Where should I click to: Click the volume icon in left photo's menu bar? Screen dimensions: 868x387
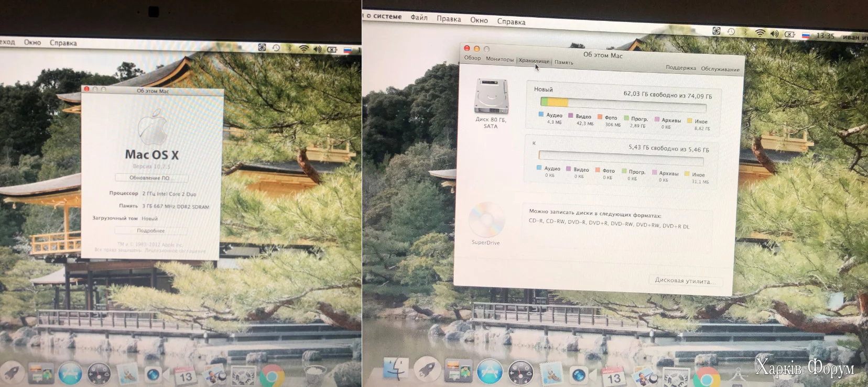317,49
